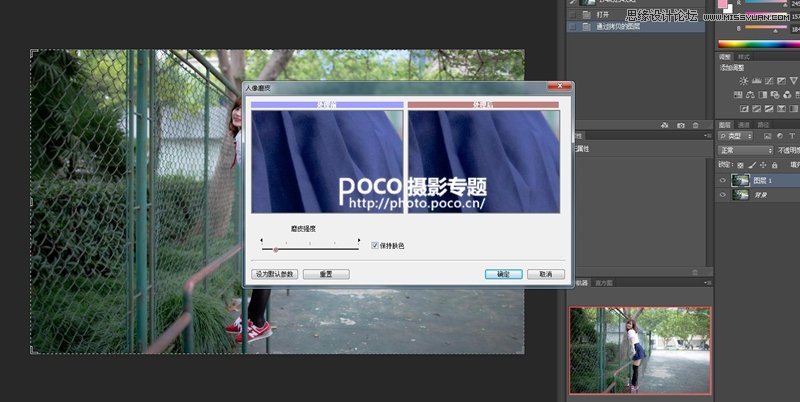Click 确定 in the 人像磨皮 dialog
The width and height of the screenshot is (800, 402).
[x=504, y=274]
